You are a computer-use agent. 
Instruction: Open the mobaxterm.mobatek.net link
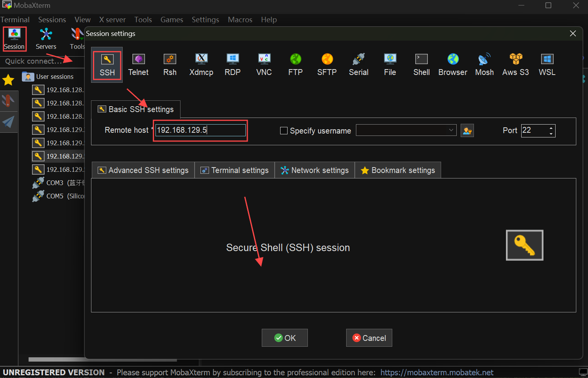437,373
